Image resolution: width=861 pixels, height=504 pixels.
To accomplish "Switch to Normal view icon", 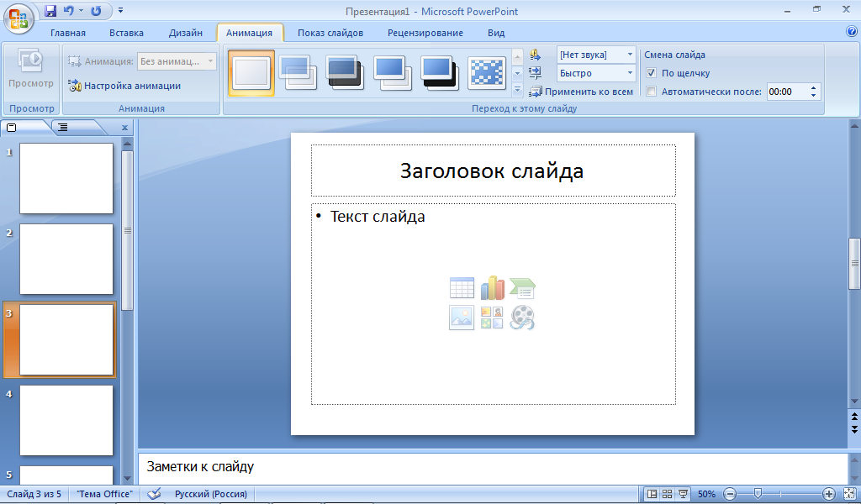I will click(x=652, y=494).
